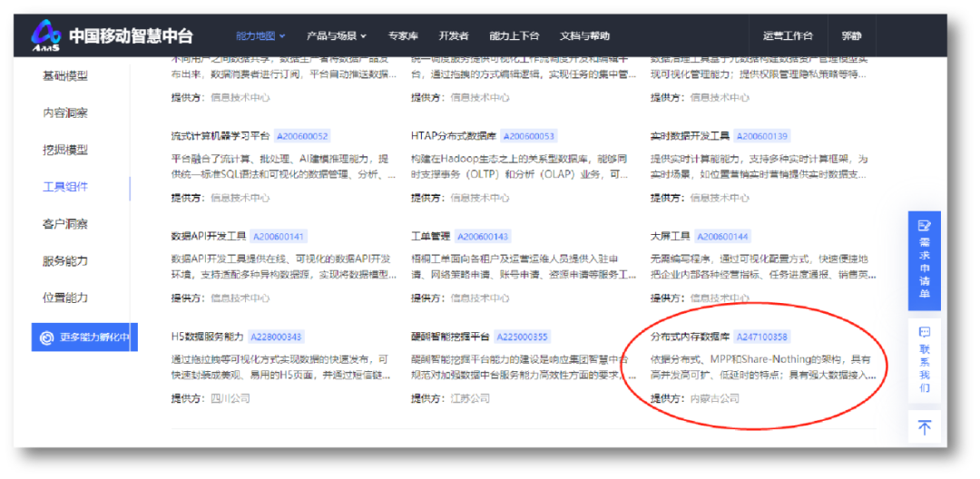Open the 流式计算机器学习平台 card title
This screenshot has height=479, width=980.
(x=220, y=136)
